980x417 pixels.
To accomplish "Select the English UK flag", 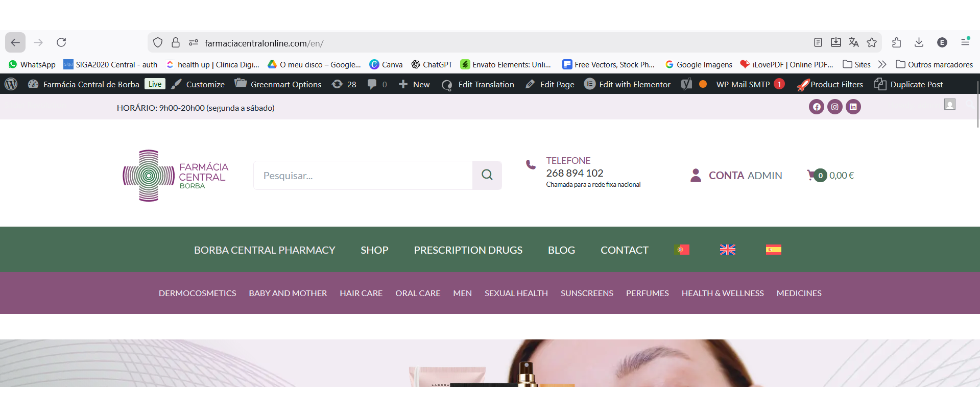I will tap(727, 250).
